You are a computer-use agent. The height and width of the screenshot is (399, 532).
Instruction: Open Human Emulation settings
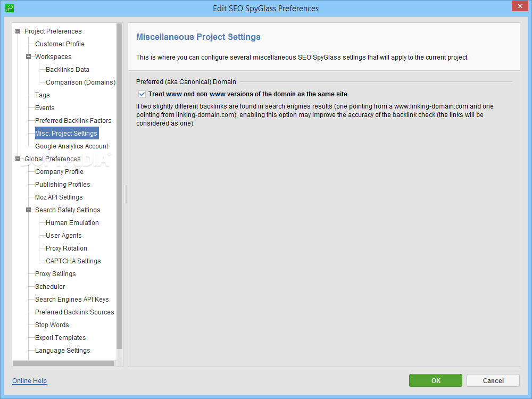point(72,223)
